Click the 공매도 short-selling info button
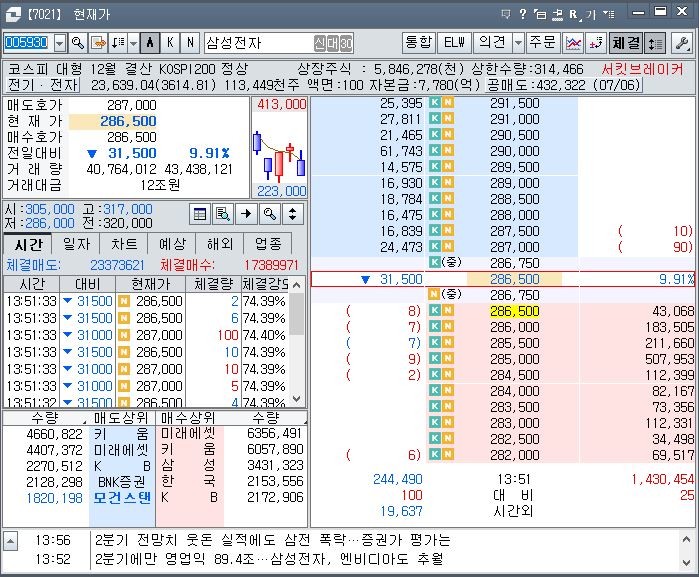Viewport: 699px width, 577px height. click(x=563, y=85)
